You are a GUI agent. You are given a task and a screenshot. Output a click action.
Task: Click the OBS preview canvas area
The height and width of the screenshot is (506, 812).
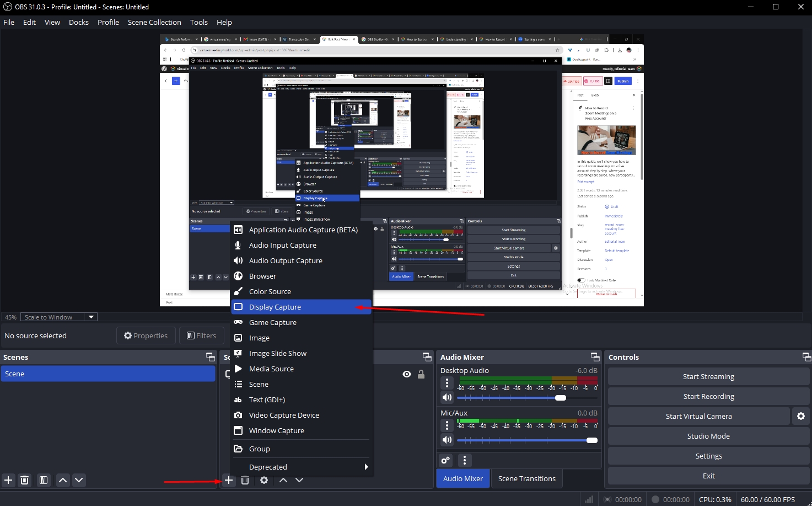click(402, 171)
